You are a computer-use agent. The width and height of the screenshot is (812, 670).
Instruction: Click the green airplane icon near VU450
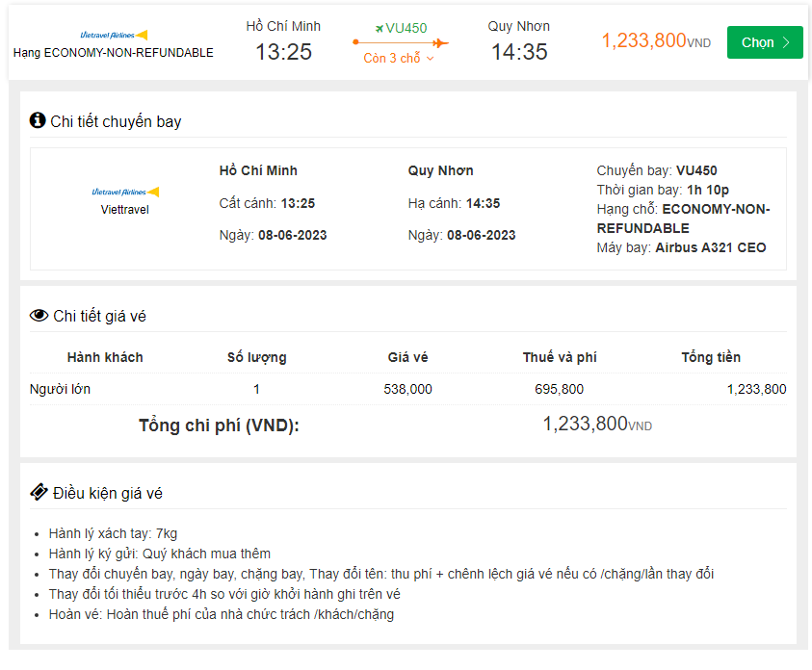379,28
